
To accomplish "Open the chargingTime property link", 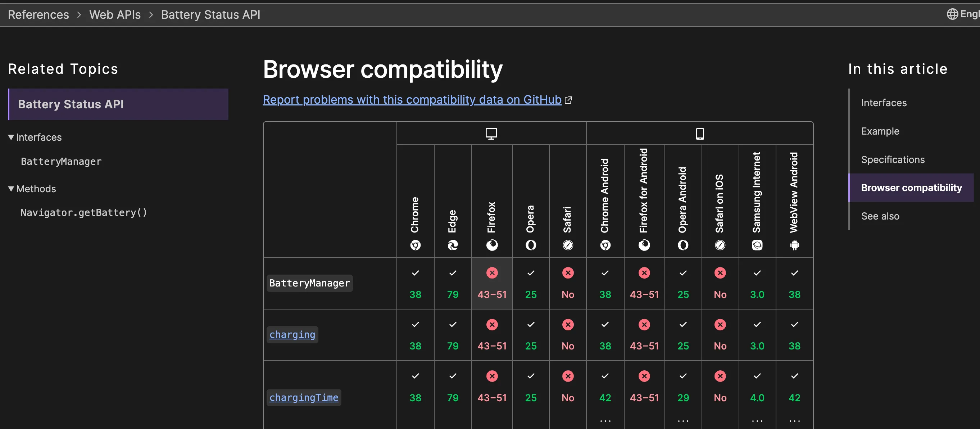I will pos(304,398).
